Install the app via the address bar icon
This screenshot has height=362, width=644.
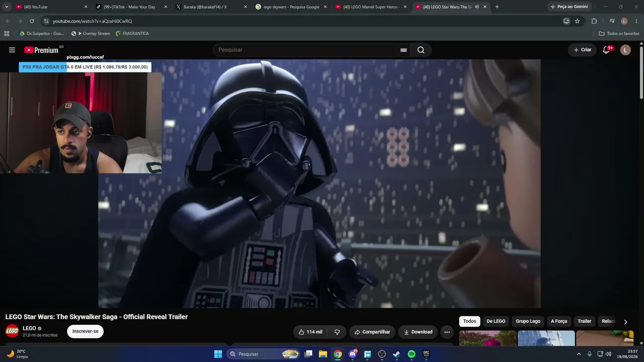tap(566, 21)
